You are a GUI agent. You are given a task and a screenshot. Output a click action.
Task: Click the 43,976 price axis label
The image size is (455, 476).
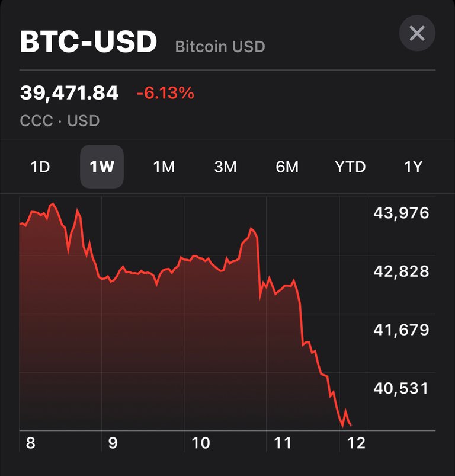(x=401, y=213)
